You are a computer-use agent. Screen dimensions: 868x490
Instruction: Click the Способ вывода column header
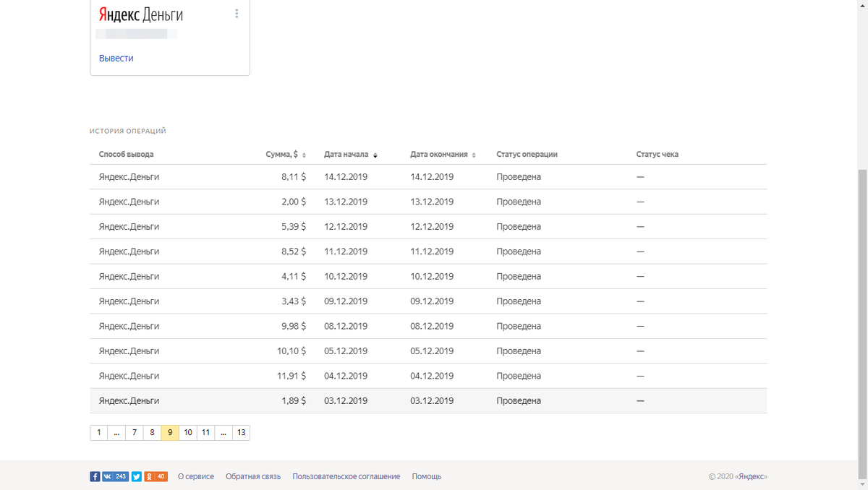[x=126, y=155]
